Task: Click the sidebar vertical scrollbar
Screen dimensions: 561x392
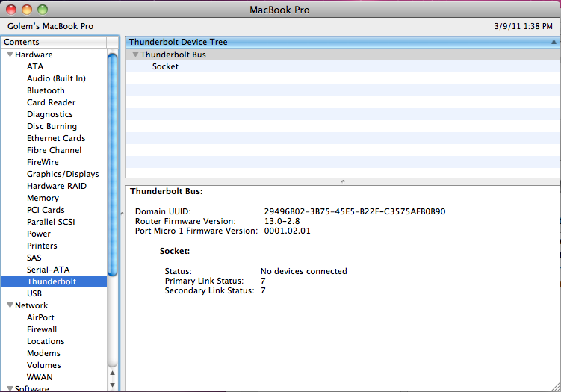Action: pyautogui.click(x=113, y=164)
